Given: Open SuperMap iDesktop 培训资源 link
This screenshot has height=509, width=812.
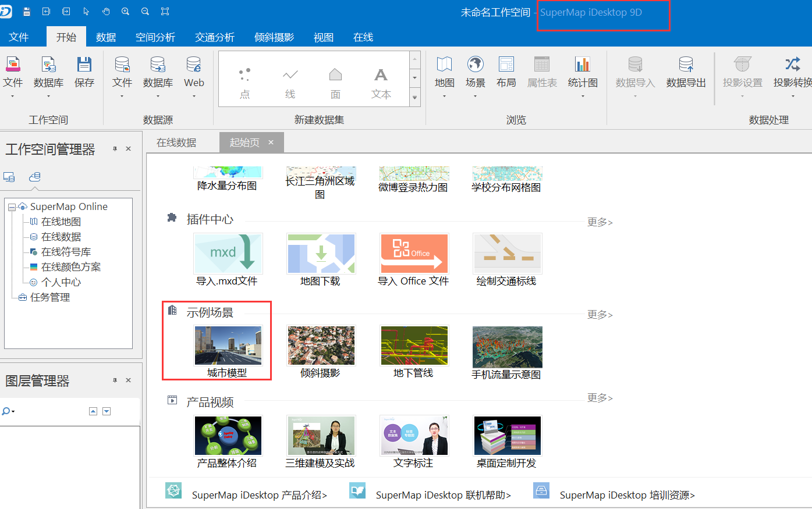Looking at the screenshot, I should pos(627,495).
